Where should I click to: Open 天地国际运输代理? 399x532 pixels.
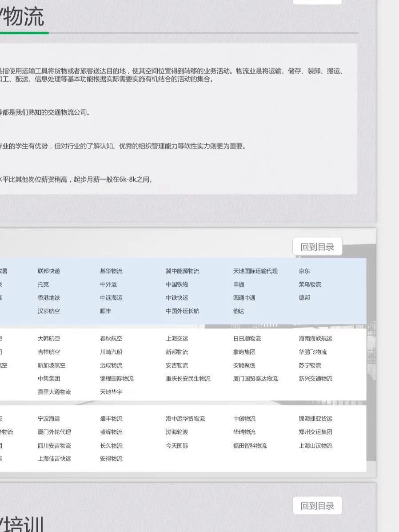[x=255, y=271]
